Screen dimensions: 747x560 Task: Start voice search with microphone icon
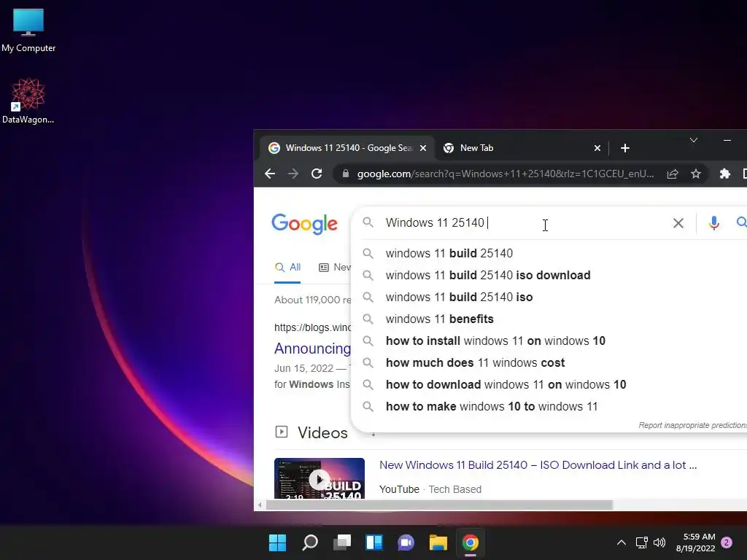(713, 223)
